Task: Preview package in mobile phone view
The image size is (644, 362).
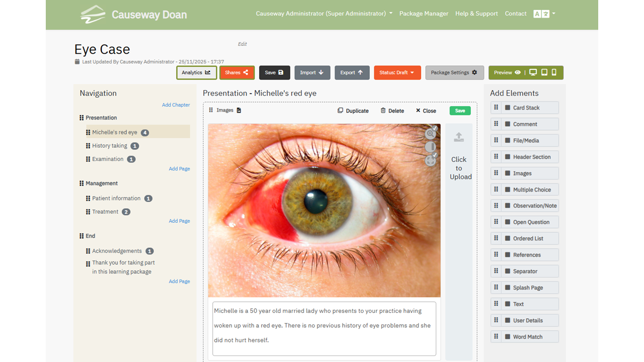Action: click(554, 72)
